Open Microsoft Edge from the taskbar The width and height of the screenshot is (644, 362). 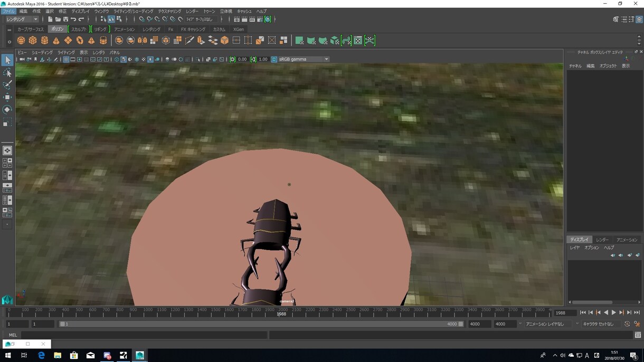(41, 356)
